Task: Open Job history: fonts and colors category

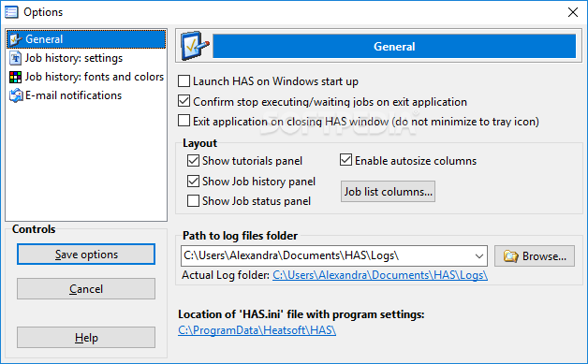Action: (95, 77)
